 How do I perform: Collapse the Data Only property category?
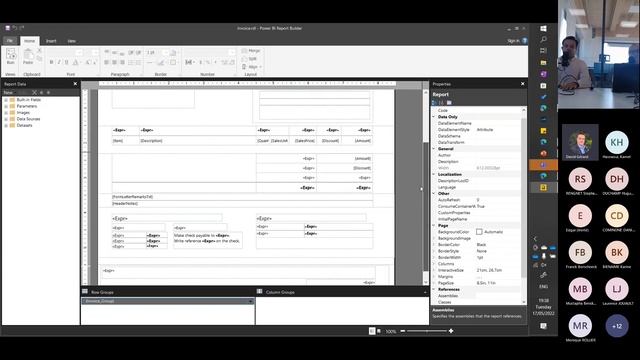pyautogui.click(x=434, y=117)
